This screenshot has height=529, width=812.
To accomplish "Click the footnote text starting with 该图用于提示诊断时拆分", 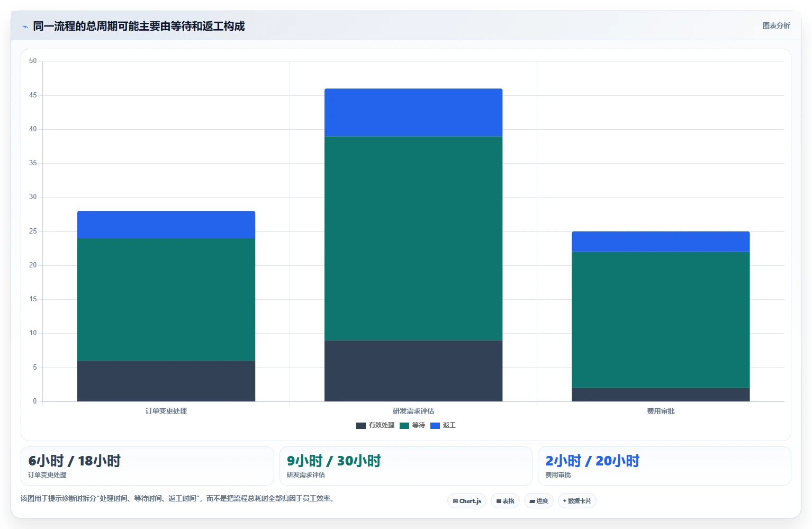I will pyautogui.click(x=178, y=498).
